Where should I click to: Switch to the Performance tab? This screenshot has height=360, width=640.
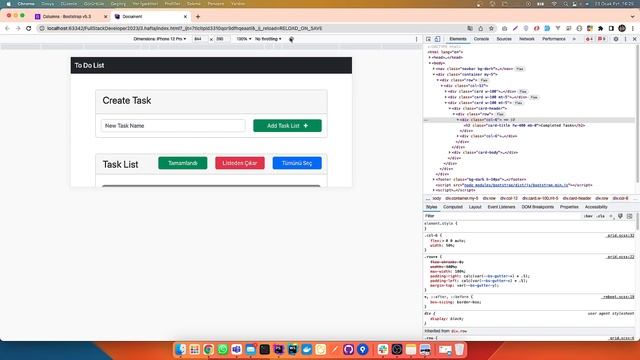point(554,39)
